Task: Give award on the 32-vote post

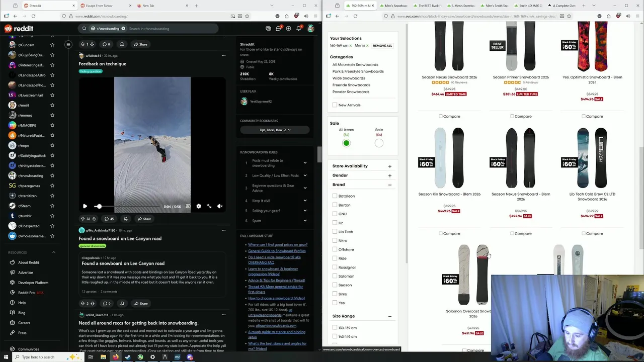Action: 126,219
